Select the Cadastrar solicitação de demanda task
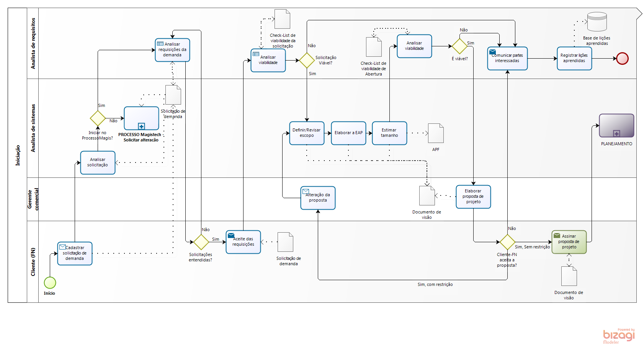644x348 pixels. point(75,253)
